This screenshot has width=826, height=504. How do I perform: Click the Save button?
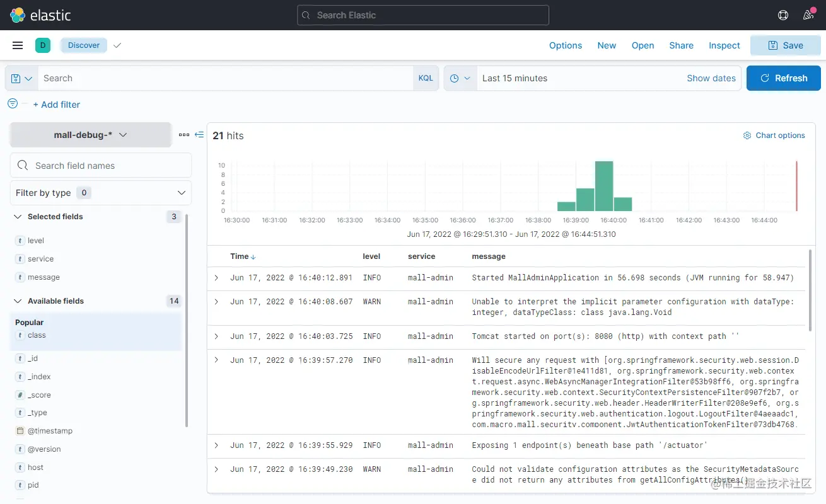click(x=786, y=45)
